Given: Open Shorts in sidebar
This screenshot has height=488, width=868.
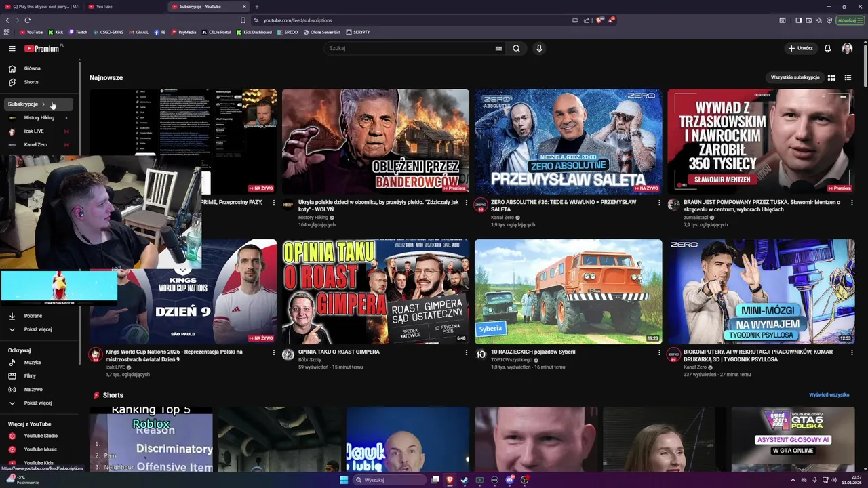Looking at the screenshot, I should coord(39,82).
